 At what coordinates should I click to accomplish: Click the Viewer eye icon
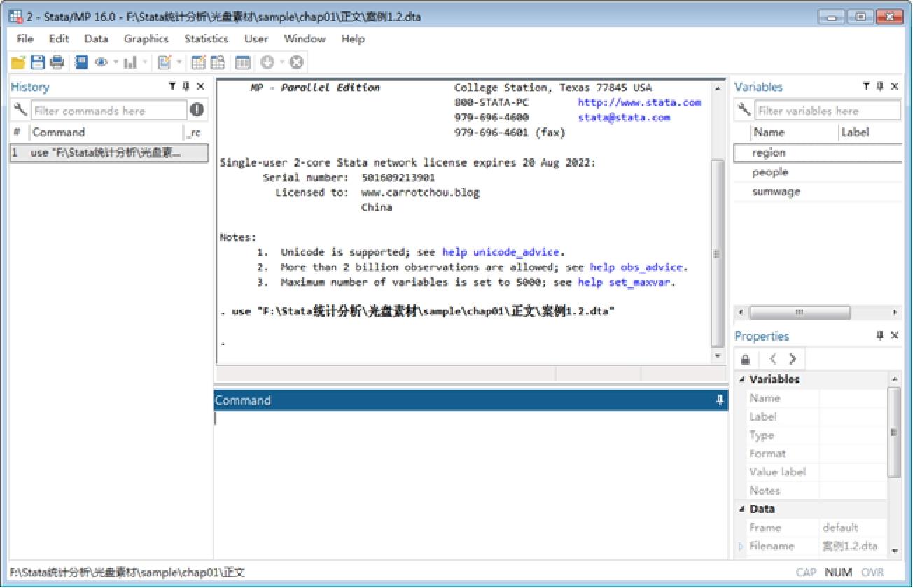[101, 63]
